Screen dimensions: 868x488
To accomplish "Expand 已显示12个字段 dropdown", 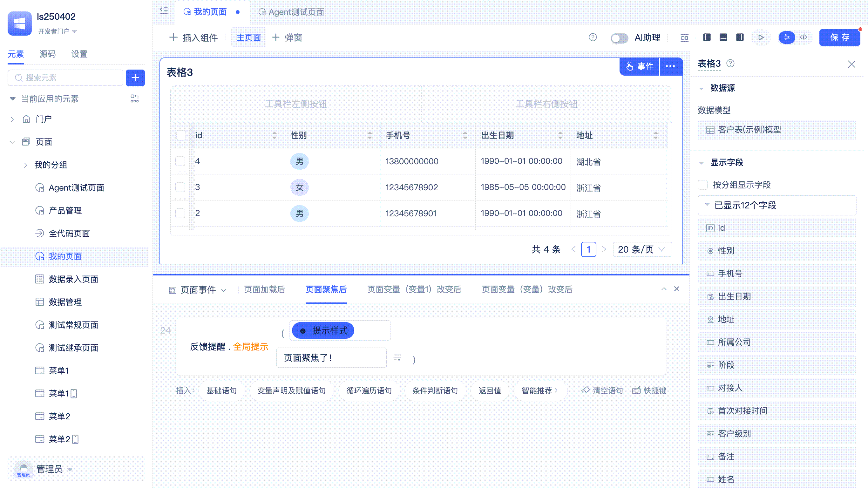I will click(777, 205).
